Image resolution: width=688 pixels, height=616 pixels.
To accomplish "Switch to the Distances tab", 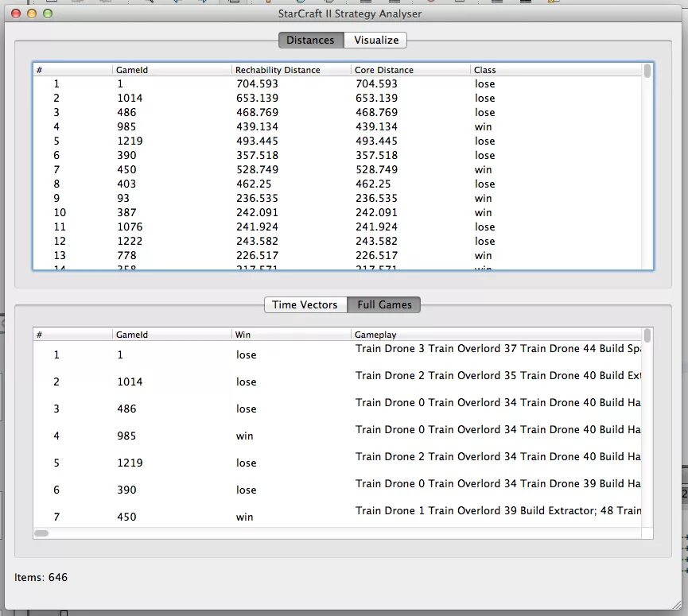I will (311, 40).
